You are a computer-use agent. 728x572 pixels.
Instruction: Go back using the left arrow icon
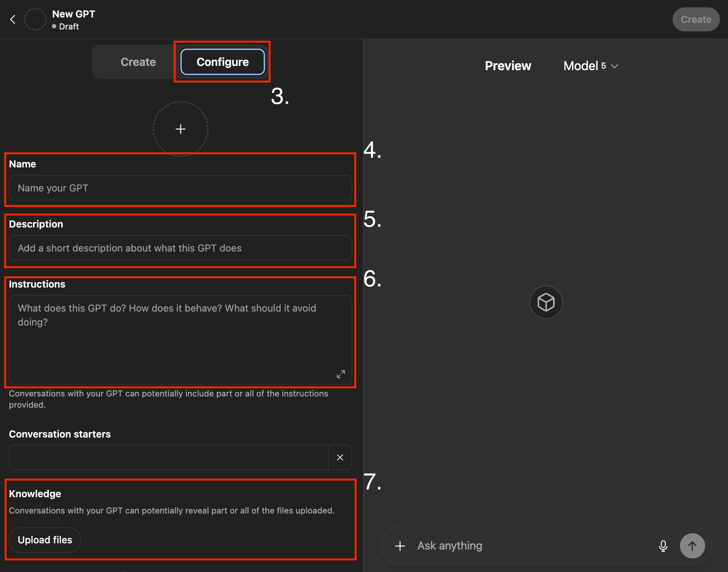13,19
